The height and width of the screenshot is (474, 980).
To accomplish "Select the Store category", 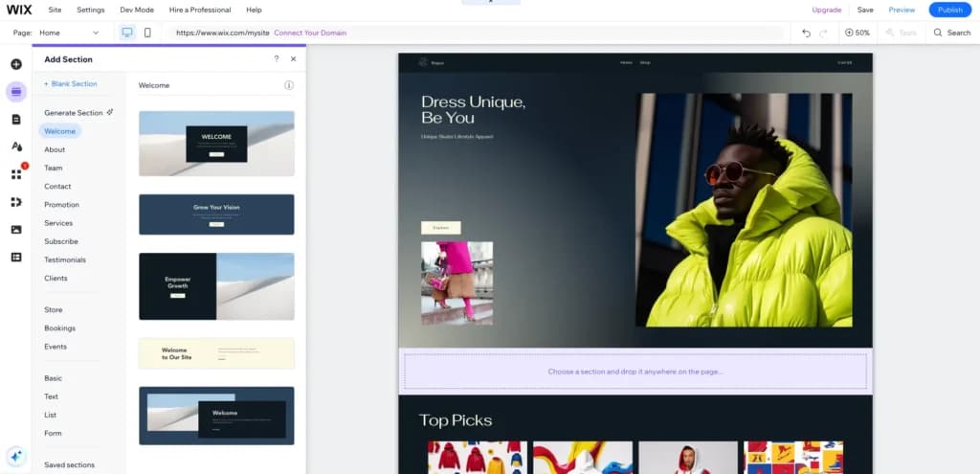I will pyautogui.click(x=54, y=309).
